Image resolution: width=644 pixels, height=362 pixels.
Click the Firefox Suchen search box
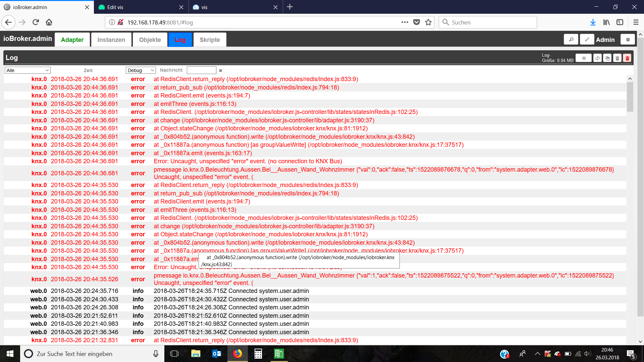pyautogui.click(x=488, y=22)
